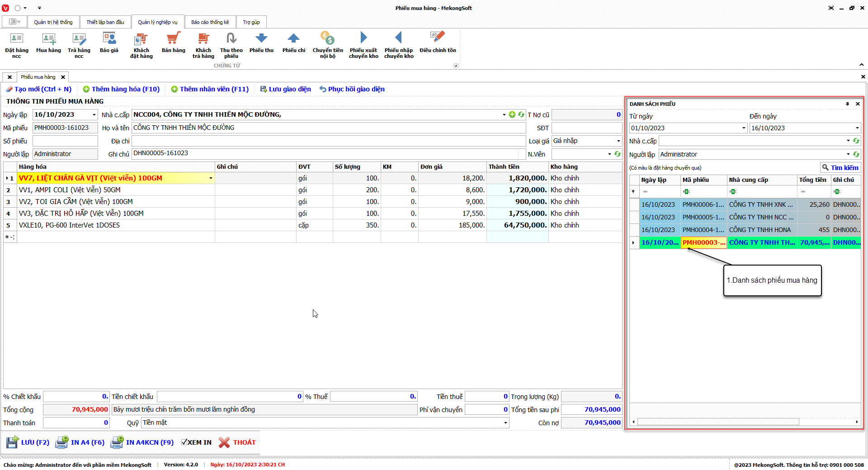Pin the Danh sách phiếu panel

pyautogui.click(x=847, y=104)
